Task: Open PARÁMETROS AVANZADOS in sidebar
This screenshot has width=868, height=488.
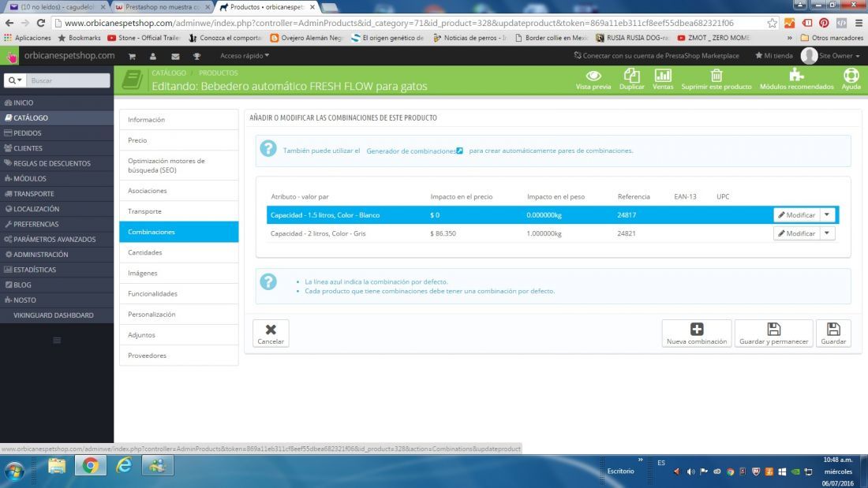Action: tap(57, 240)
